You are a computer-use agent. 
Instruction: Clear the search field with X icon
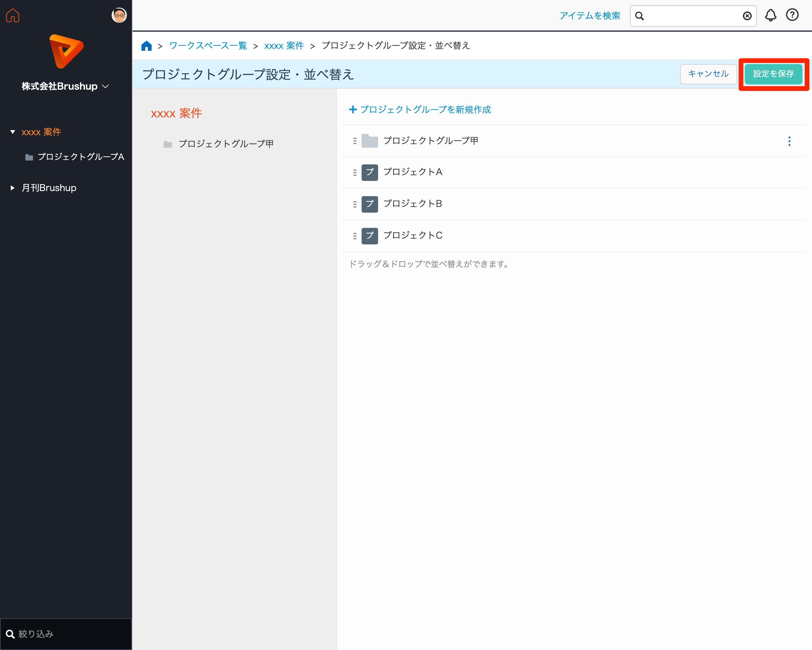click(x=747, y=16)
